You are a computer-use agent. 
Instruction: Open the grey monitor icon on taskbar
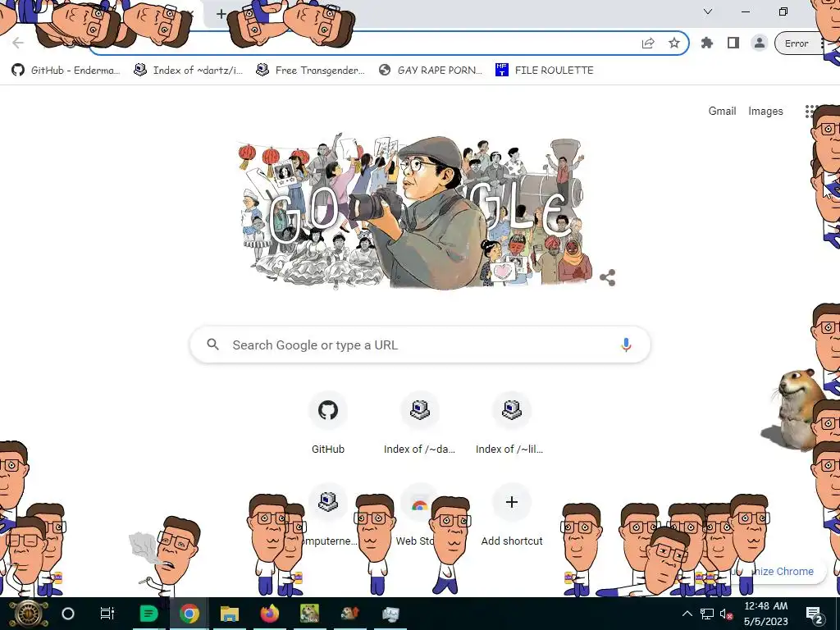click(390, 614)
